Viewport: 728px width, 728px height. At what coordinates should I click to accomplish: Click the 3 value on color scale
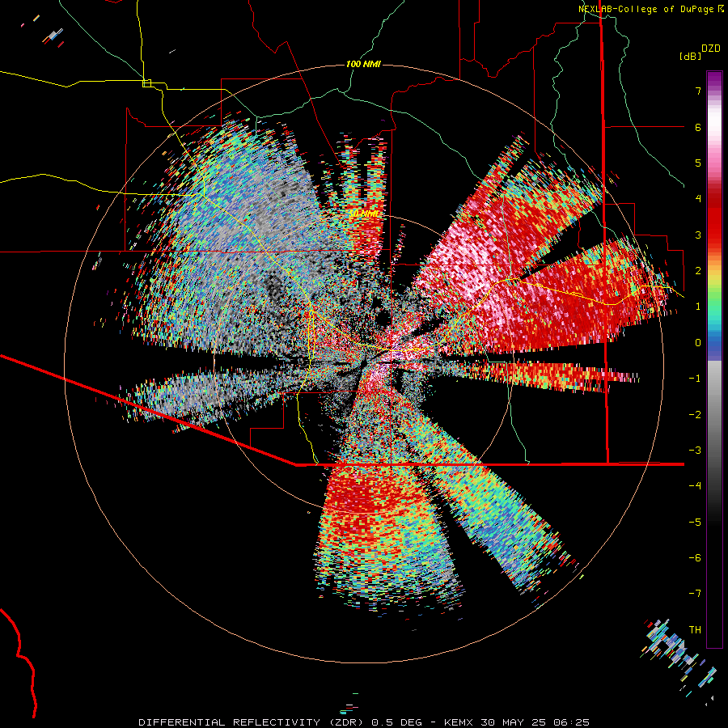pyautogui.click(x=698, y=235)
